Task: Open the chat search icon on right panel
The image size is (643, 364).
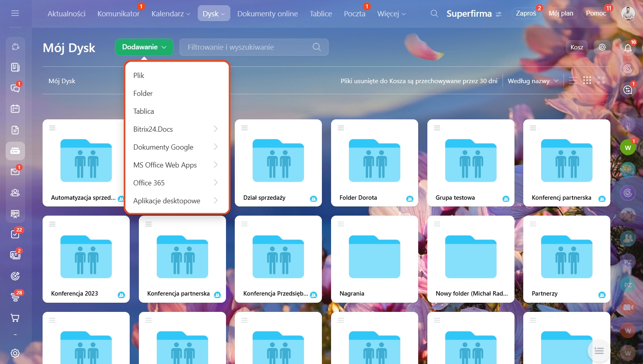Action: [x=628, y=90]
